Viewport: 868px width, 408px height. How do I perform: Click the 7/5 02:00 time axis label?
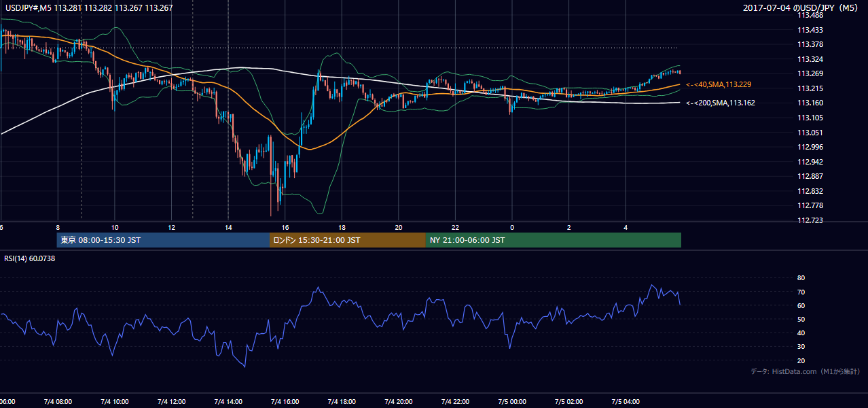point(569,401)
